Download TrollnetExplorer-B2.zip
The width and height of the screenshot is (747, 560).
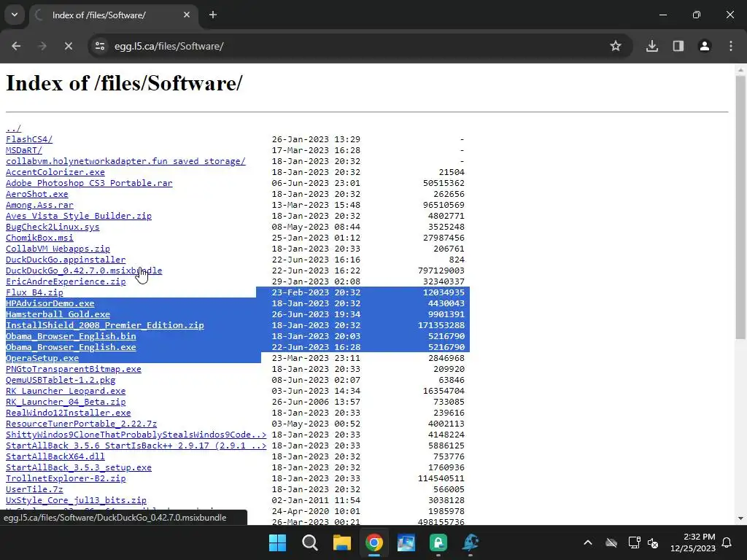tap(66, 479)
